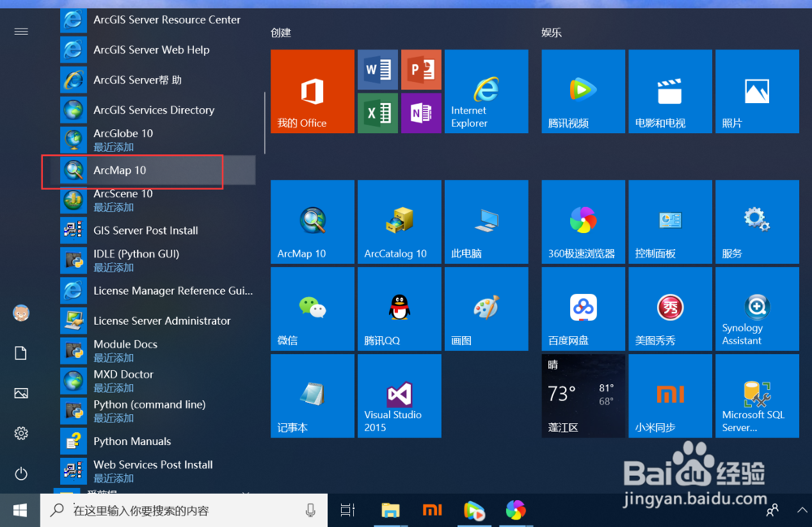The image size is (812, 527).
Task: Open the 百度网盘 tile
Action: coord(583,309)
